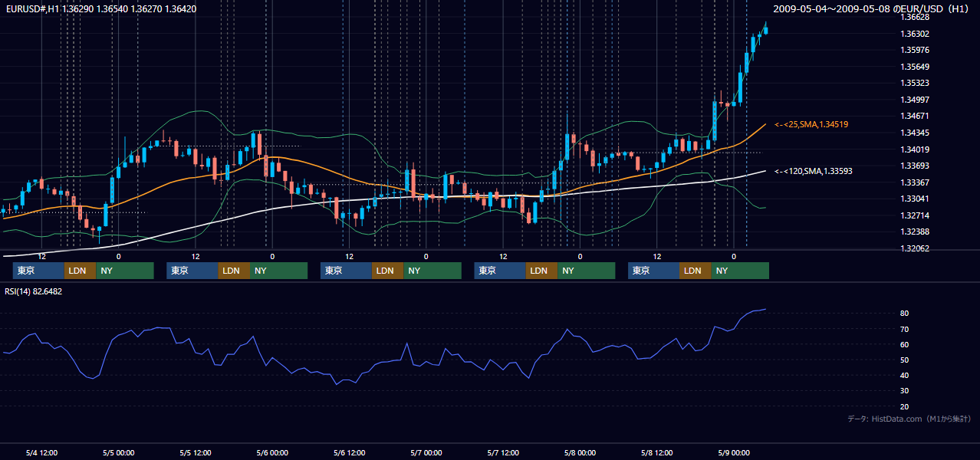Click the 5/6 12:00 date label
Viewport: 980px width, 460px height.
(x=349, y=452)
